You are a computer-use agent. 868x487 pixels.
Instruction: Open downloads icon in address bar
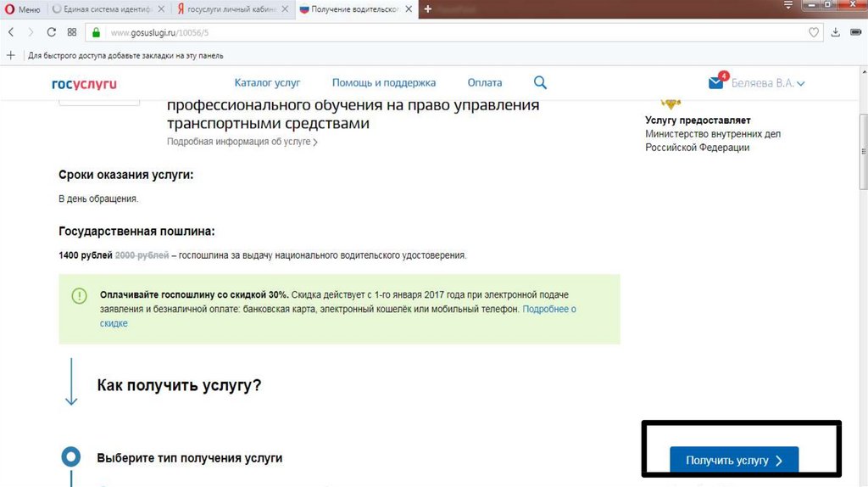tap(836, 32)
